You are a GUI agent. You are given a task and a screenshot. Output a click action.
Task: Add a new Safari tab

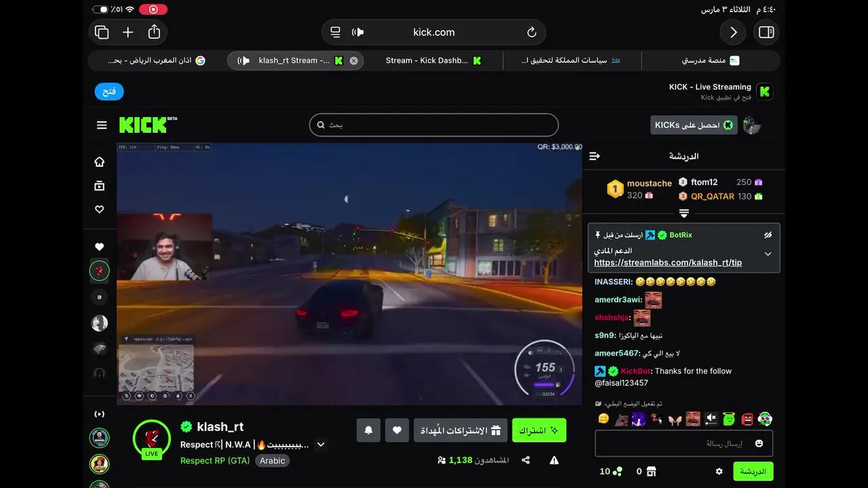click(x=127, y=32)
